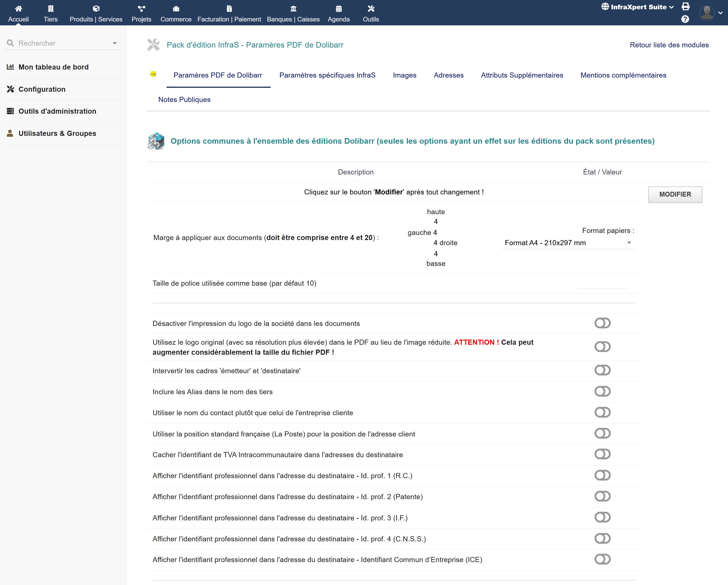Expand the Rechercher search dropdown arrow
Image resolution: width=728 pixels, height=585 pixels.
(115, 43)
